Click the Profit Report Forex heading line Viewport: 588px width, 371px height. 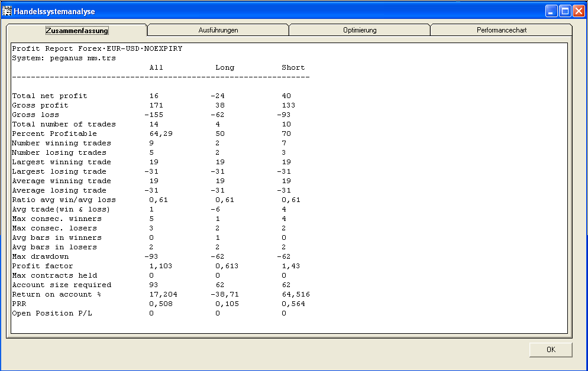point(97,48)
